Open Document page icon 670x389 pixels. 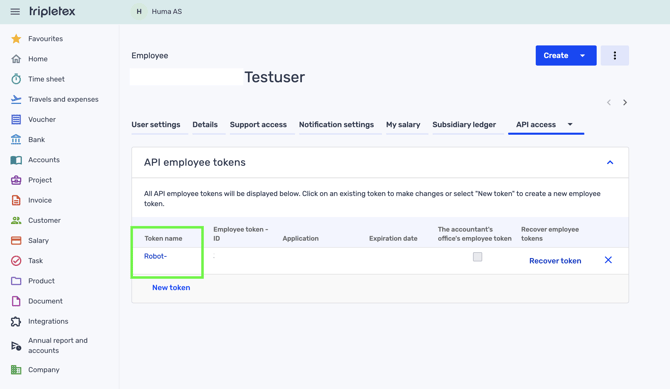(x=16, y=301)
